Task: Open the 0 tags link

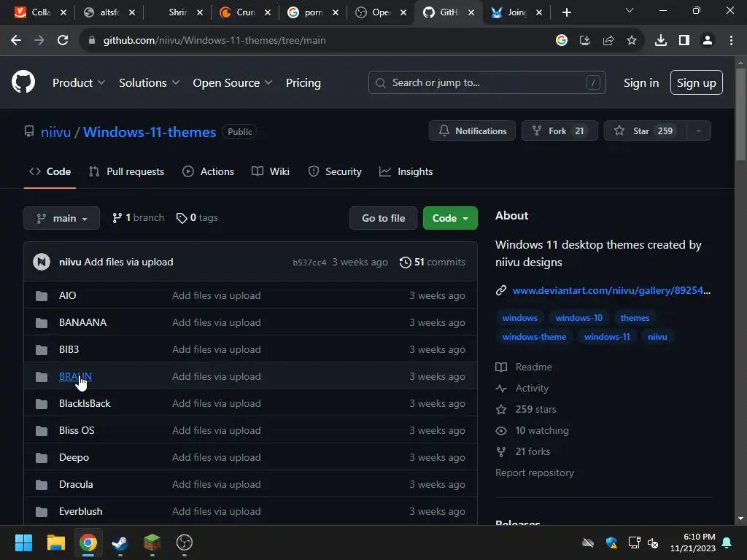Action: tap(197, 217)
